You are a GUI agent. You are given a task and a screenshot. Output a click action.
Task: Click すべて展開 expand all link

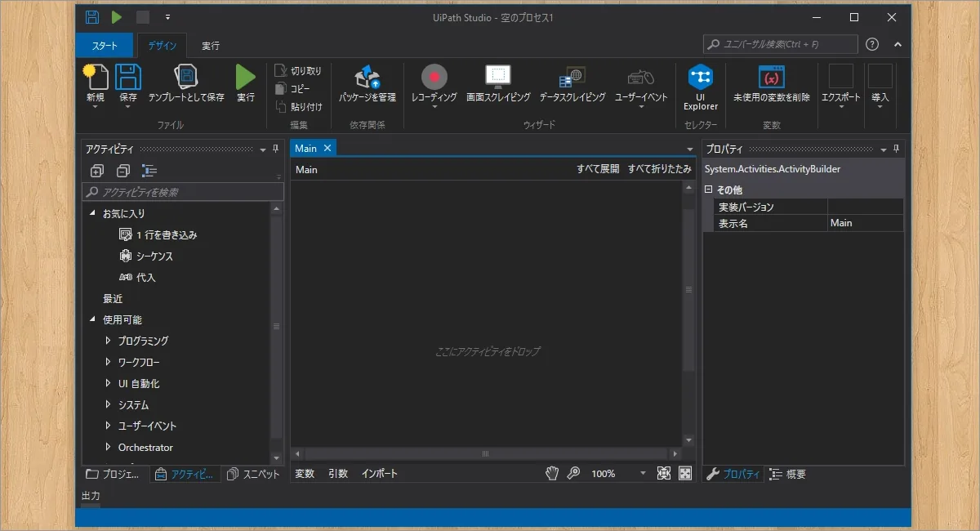tap(598, 169)
